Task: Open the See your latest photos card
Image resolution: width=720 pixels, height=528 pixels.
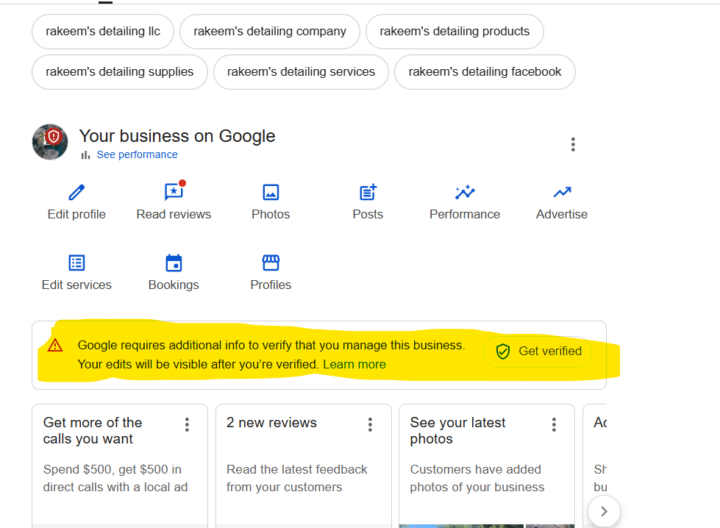Action: coord(487,466)
